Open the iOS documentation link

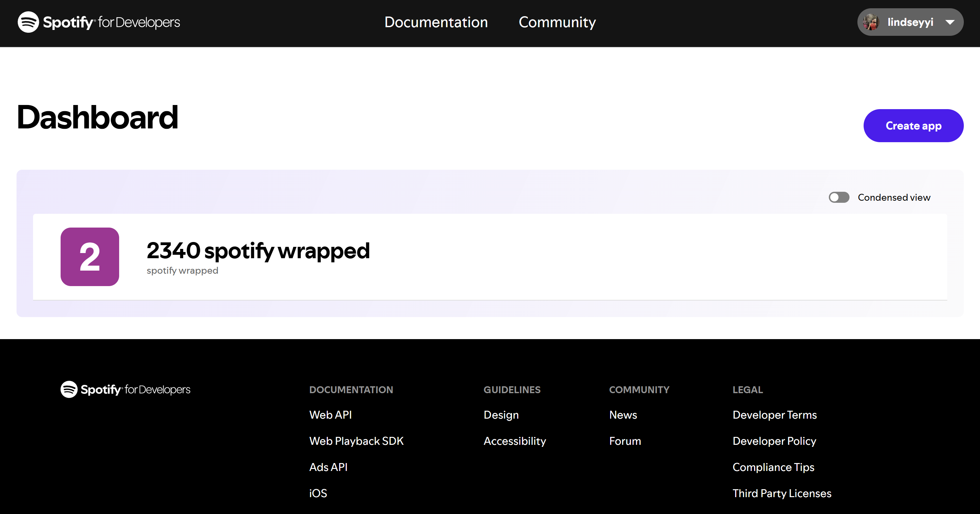pyautogui.click(x=318, y=493)
